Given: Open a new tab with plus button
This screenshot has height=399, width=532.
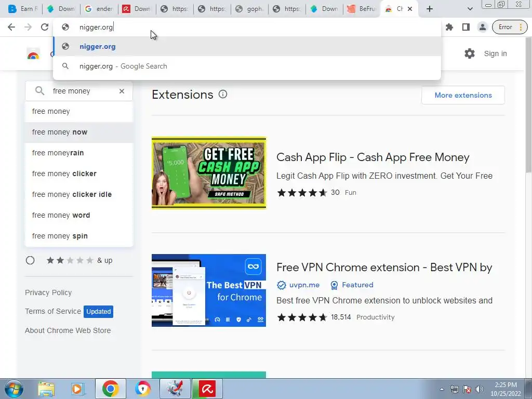Looking at the screenshot, I should 430,9.
